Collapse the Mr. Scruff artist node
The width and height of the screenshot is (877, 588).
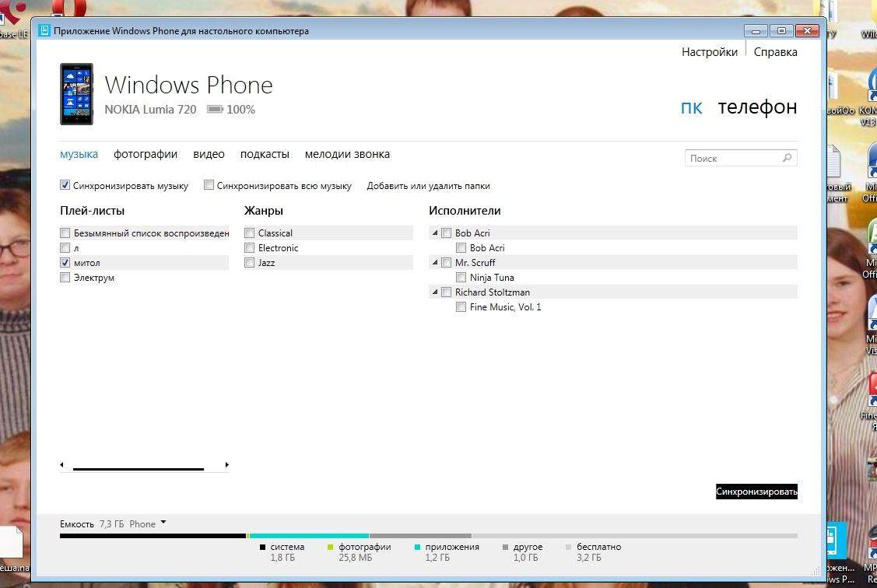click(435, 263)
